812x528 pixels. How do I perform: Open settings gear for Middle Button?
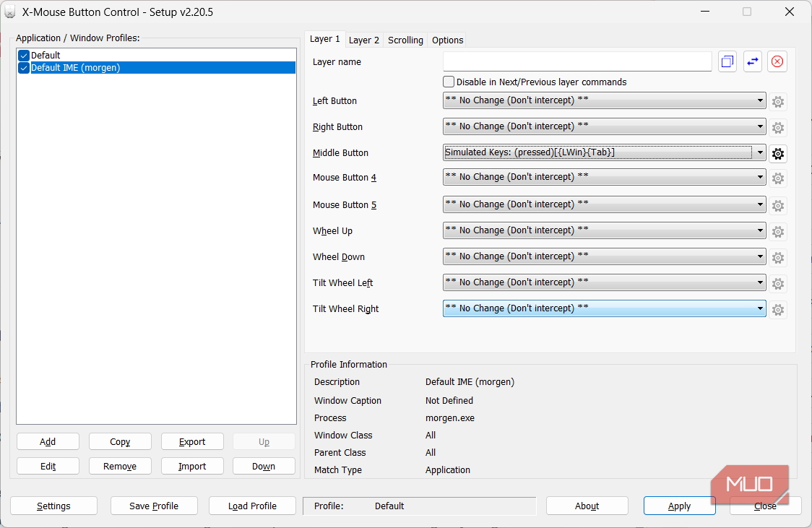pyautogui.click(x=777, y=154)
